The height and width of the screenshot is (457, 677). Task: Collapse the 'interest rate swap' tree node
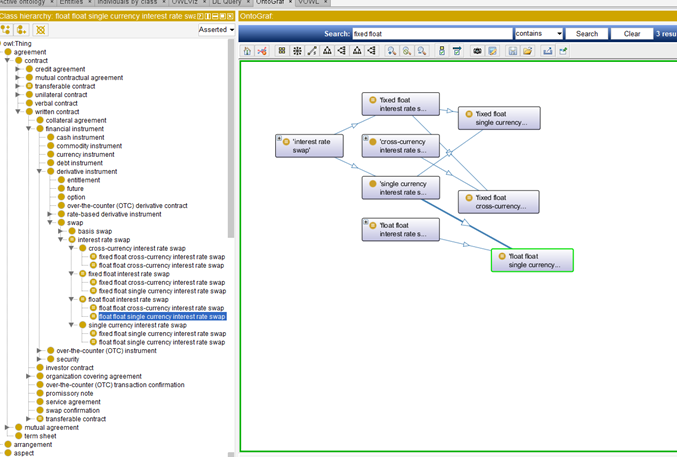60,240
